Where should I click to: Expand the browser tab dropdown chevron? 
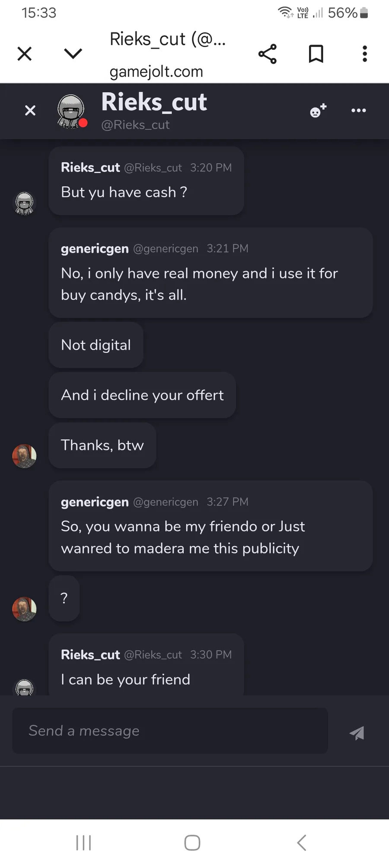73,54
